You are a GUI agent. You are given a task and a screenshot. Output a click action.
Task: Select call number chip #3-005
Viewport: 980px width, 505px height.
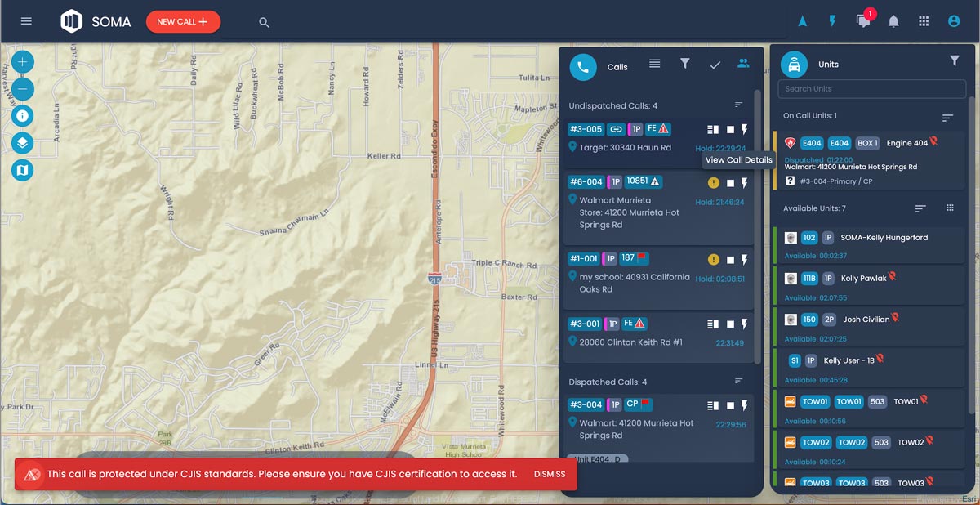586,129
